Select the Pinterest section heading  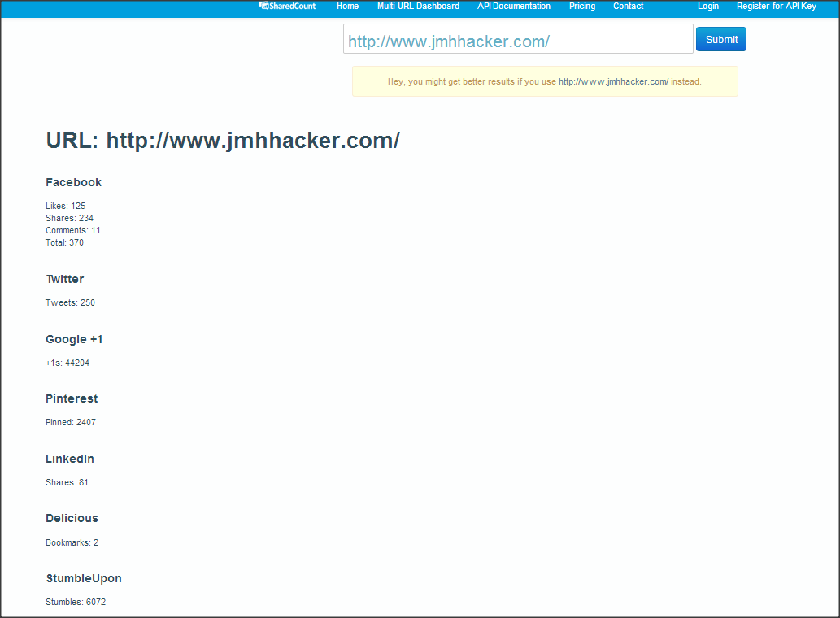72,398
